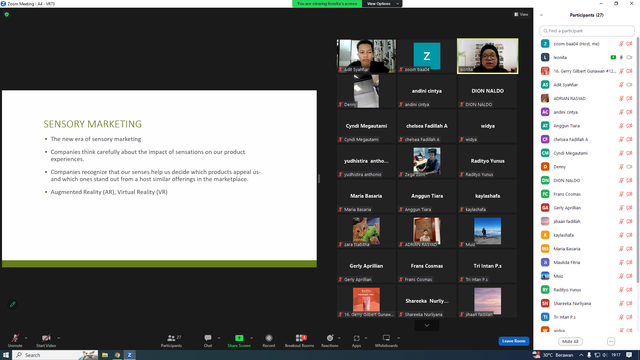Screen dimensions: 640x360
Task: Click the green annotate pencil icon
Action: 13,304
